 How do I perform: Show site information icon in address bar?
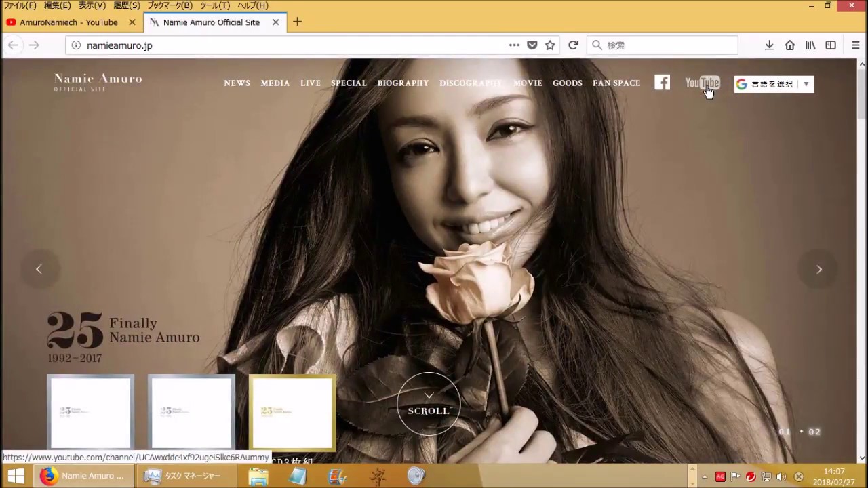tap(76, 45)
